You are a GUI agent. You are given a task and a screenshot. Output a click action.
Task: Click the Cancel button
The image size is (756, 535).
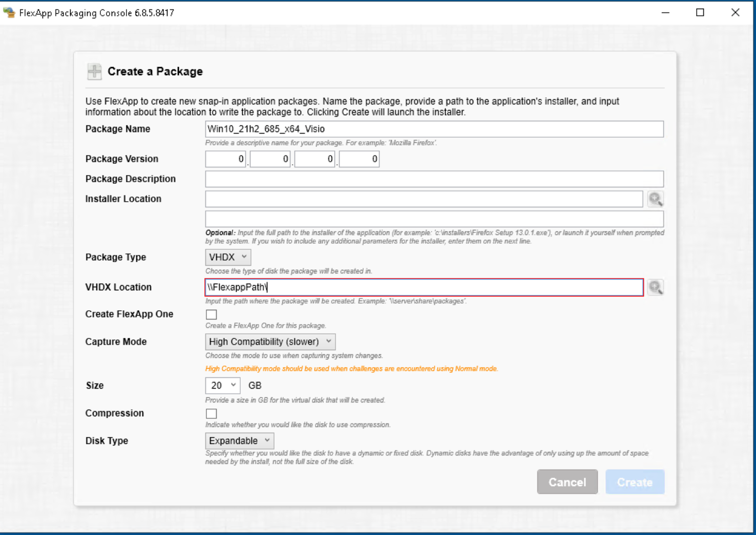568,482
